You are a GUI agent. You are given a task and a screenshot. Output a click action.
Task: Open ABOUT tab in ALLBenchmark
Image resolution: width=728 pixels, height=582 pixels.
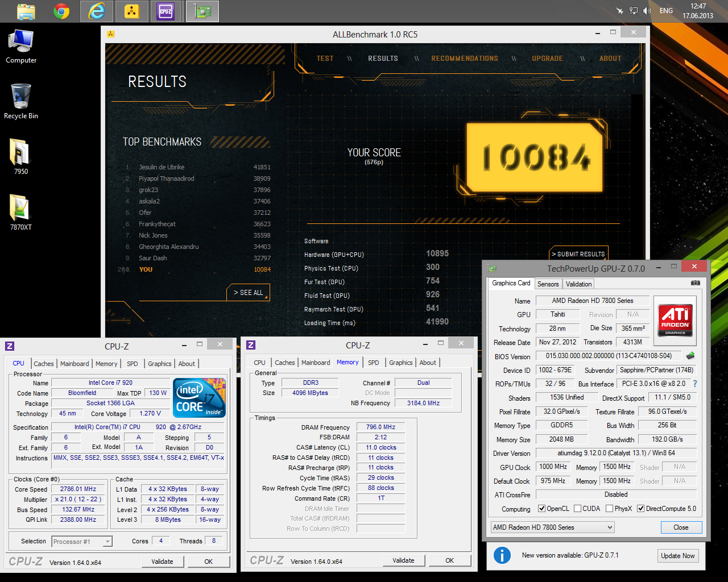click(x=610, y=59)
